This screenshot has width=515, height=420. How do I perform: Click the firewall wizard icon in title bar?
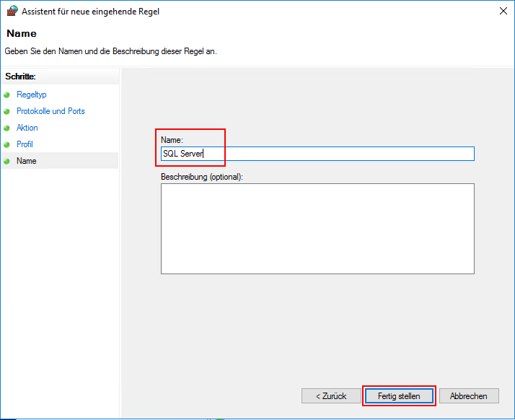point(12,11)
